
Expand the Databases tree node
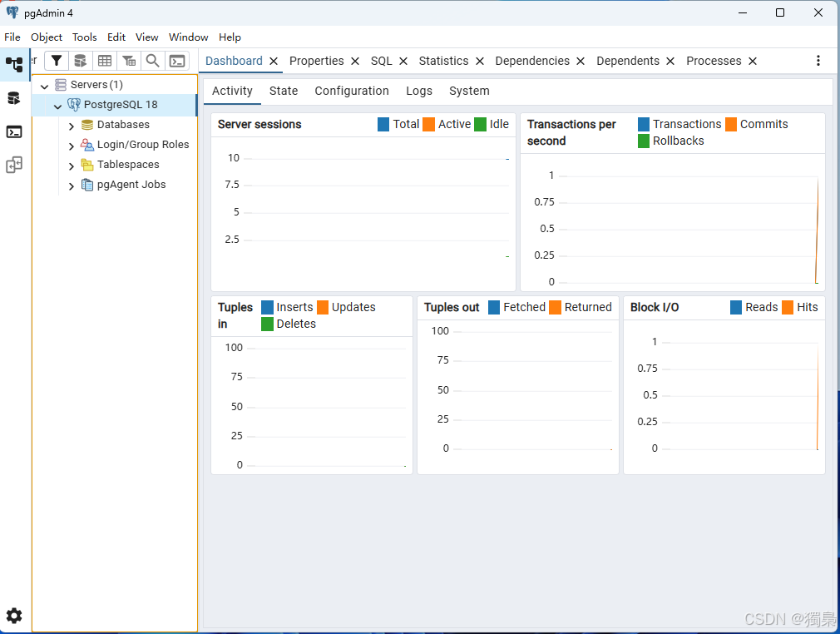click(72, 126)
